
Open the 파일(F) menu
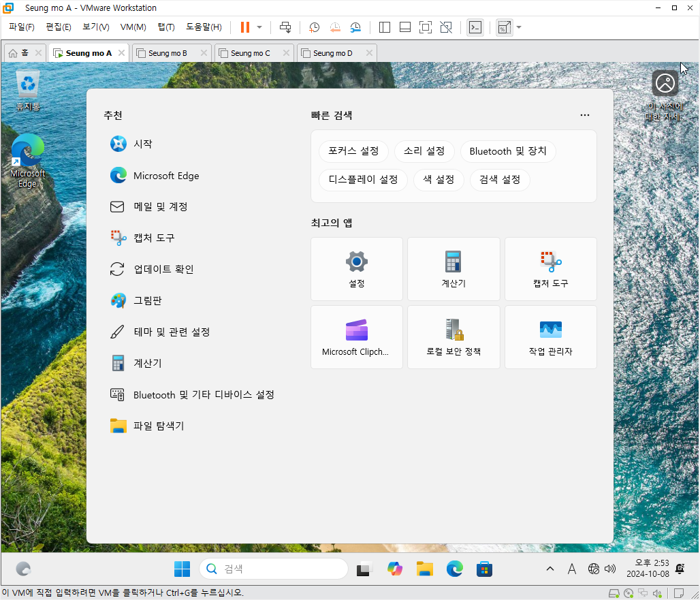[21, 27]
